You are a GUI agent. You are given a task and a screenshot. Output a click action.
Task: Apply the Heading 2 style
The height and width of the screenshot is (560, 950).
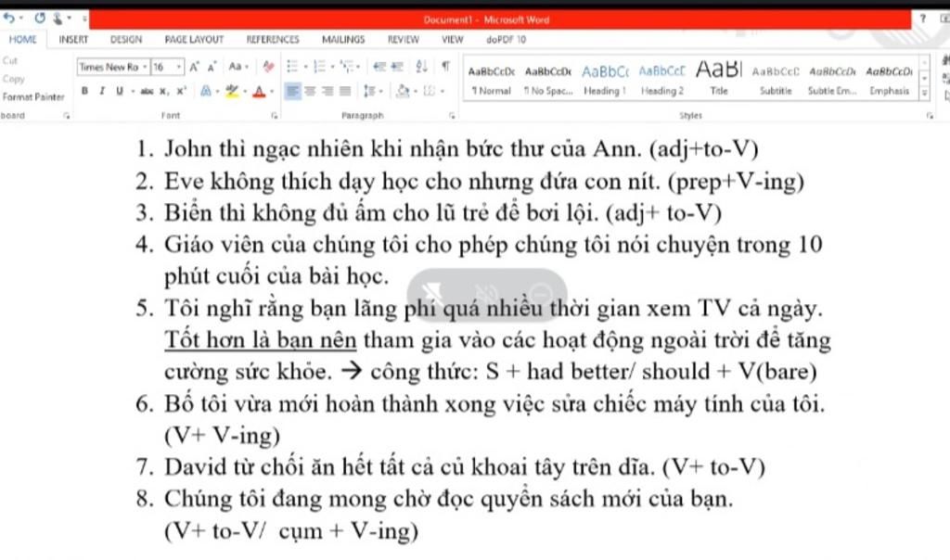pyautogui.click(x=661, y=80)
